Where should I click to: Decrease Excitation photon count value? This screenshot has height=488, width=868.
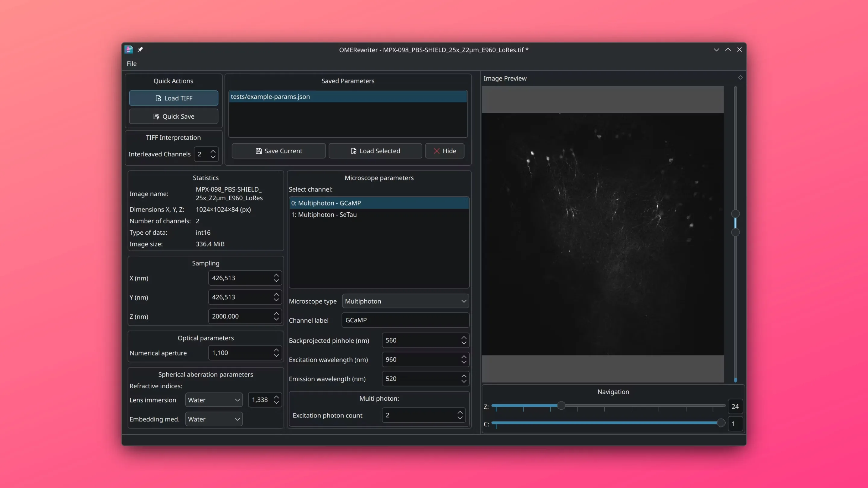pos(460,418)
